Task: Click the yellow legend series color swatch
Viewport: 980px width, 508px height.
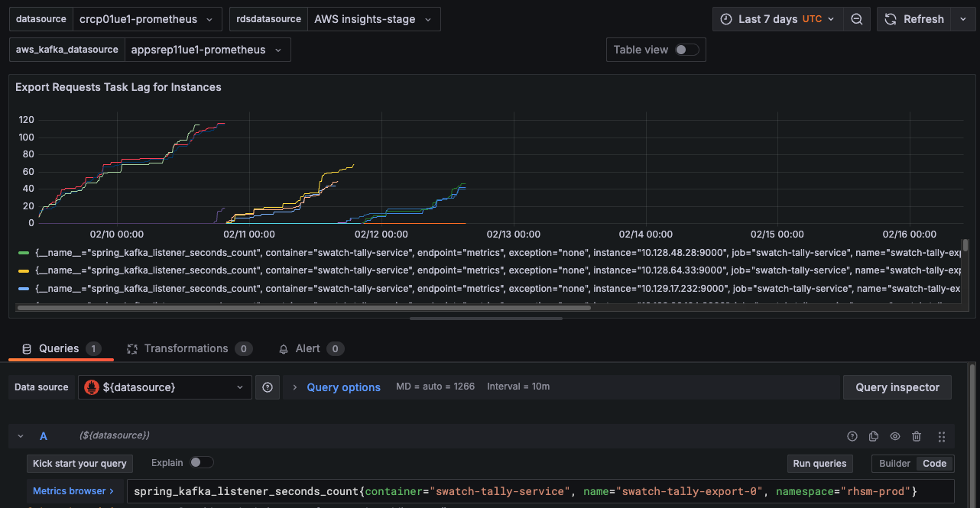Action: pyautogui.click(x=24, y=270)
